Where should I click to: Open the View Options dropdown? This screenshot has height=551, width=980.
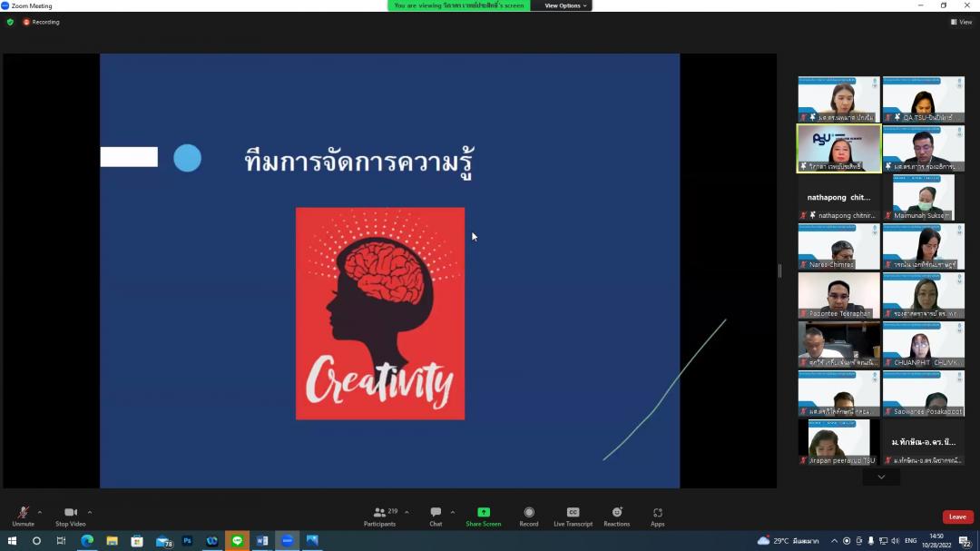pos(566,5)
